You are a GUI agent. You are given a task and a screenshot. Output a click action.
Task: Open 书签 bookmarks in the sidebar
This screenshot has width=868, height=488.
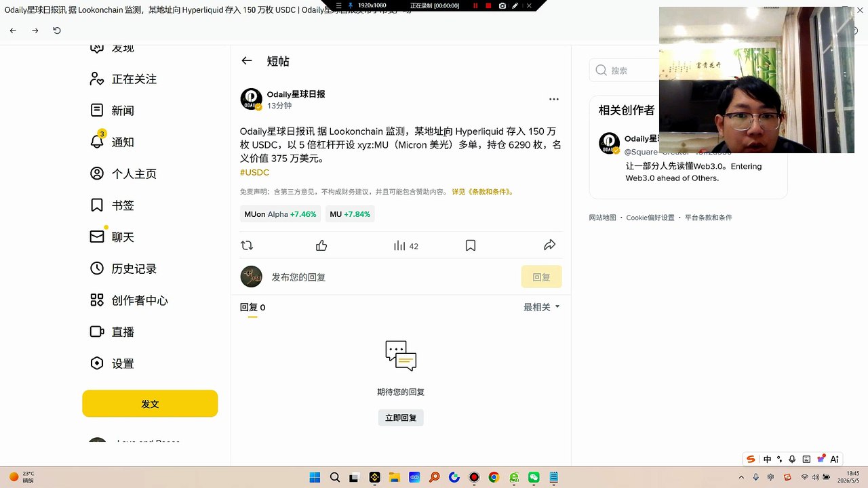pos(113,205)
